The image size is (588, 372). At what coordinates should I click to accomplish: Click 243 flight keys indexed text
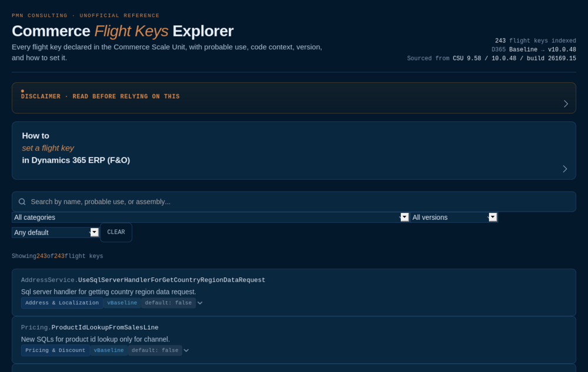click(536, 41)
